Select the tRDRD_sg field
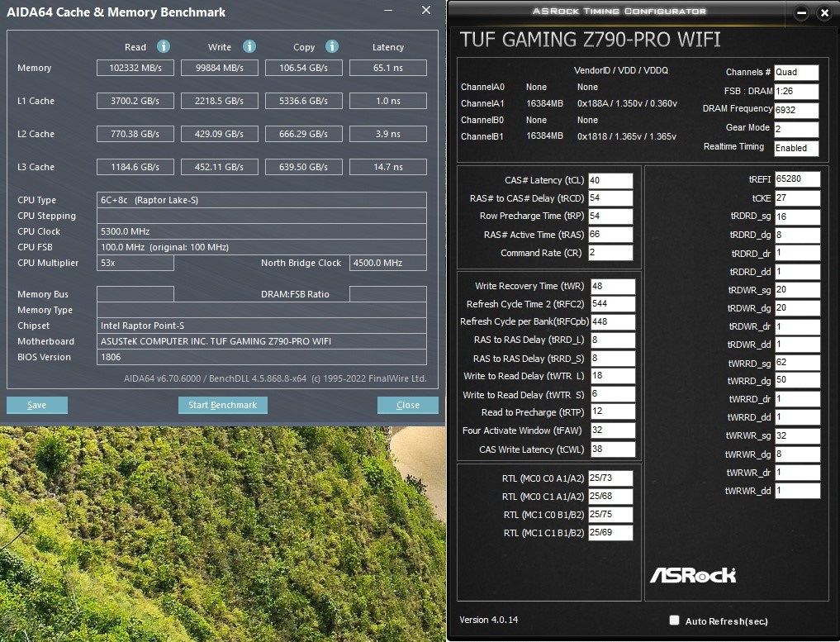 click(797, 217)
